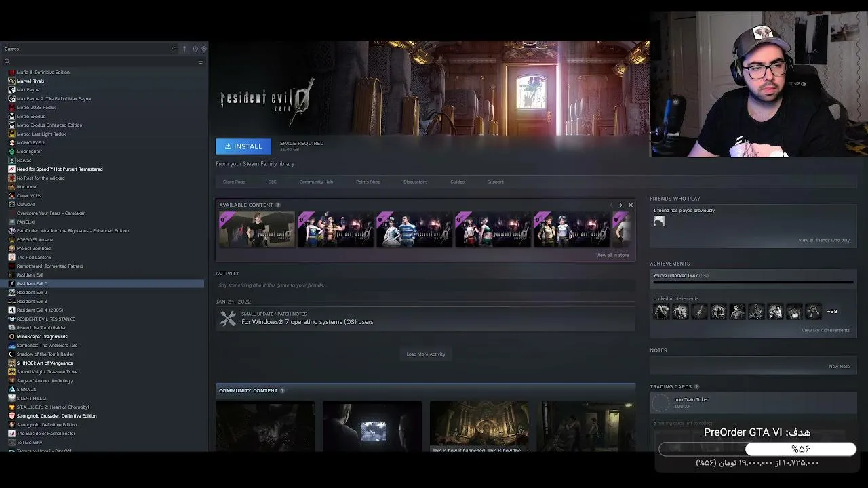Select Max Payne in the game list
This screenshot has width=868, height=488.
click(x=28, y=89)
